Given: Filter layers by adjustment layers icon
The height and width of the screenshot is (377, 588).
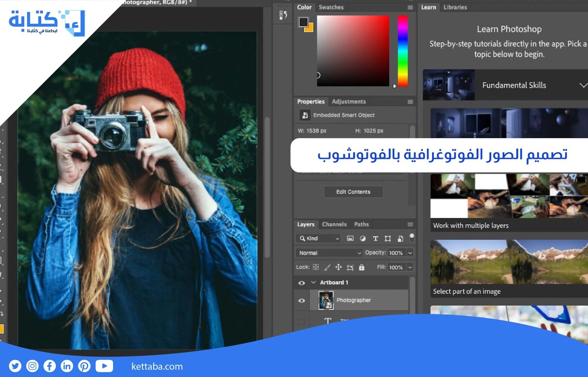Looking at the screenshot, I should [363, 238].
